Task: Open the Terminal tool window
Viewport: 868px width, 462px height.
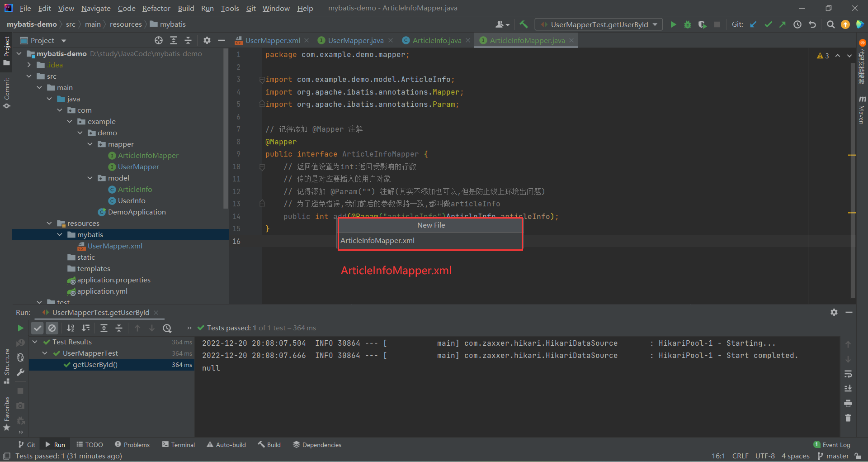Action: coord(179,445)
